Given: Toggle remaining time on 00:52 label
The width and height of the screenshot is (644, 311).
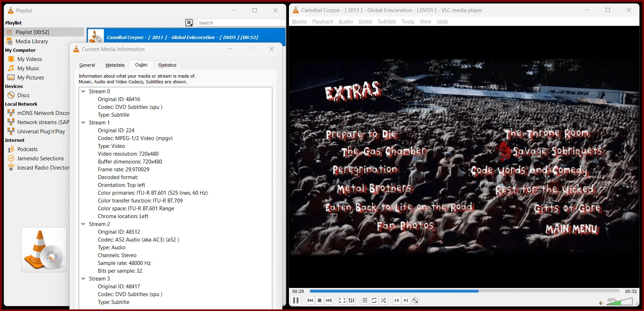Looking at the screenshot, I should [631, 291].
